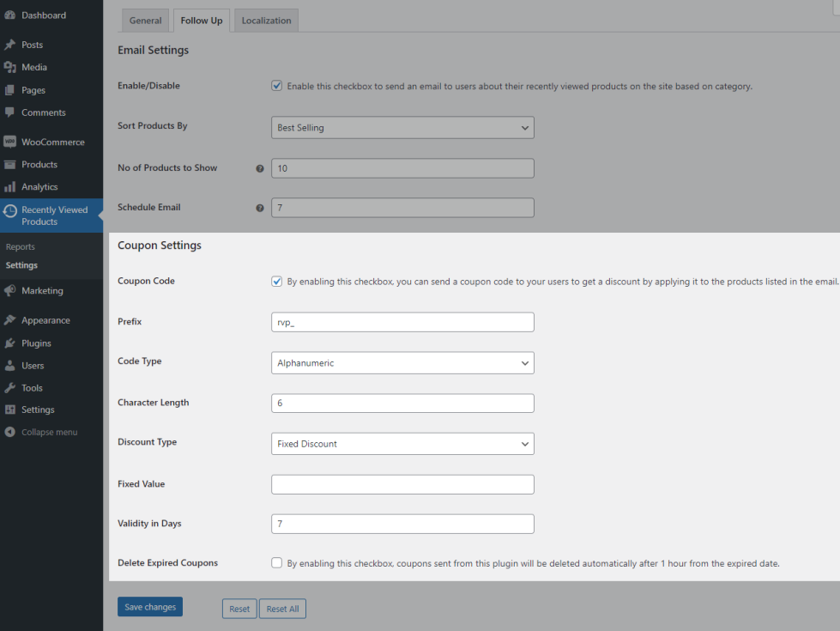The height and width of the screenshot is (631, 840).
Task: Switch to the Localization tab
Action: [266, 21]
